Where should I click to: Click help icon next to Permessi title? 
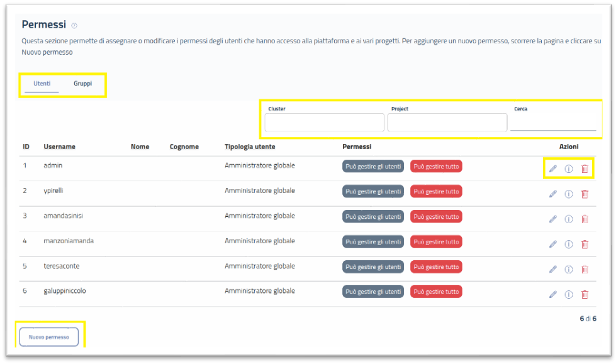74,26
